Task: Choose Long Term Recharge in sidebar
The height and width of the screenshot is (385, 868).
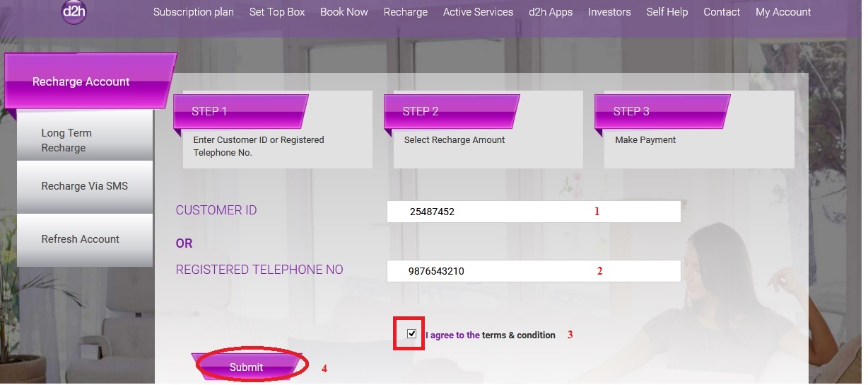Action: [x=66, y=140]
